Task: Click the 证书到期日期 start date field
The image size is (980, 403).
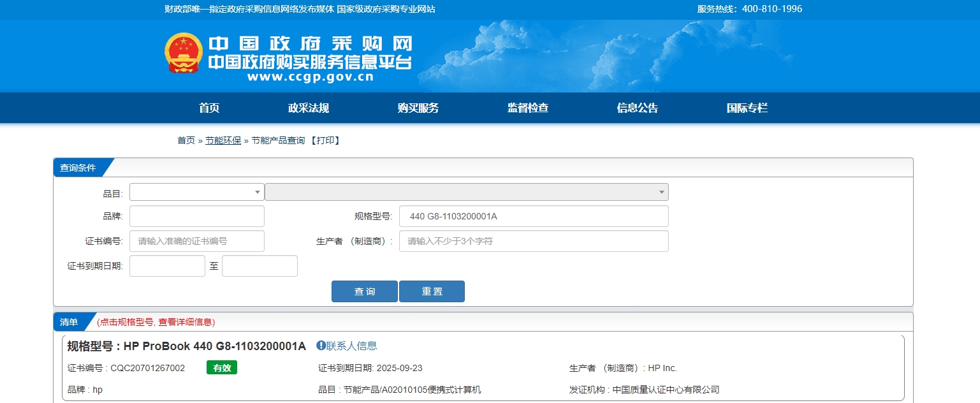Action: pos(167,266)
